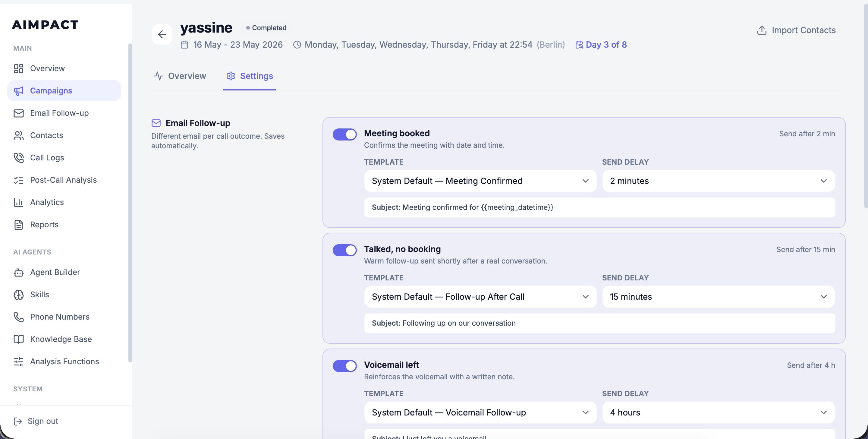The image size is (868, 439).
Task: Click 'Send after 2 min' text
Action: coord(807,134)
